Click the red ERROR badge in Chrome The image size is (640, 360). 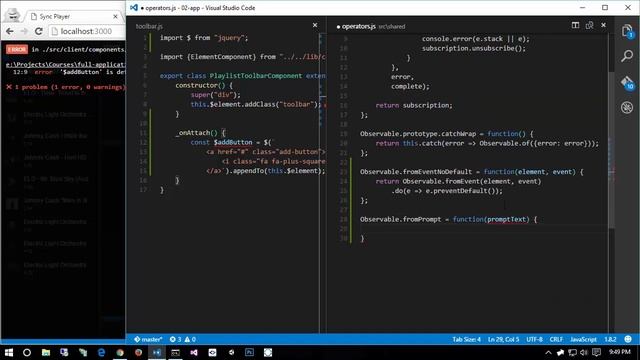coord(17,49)
